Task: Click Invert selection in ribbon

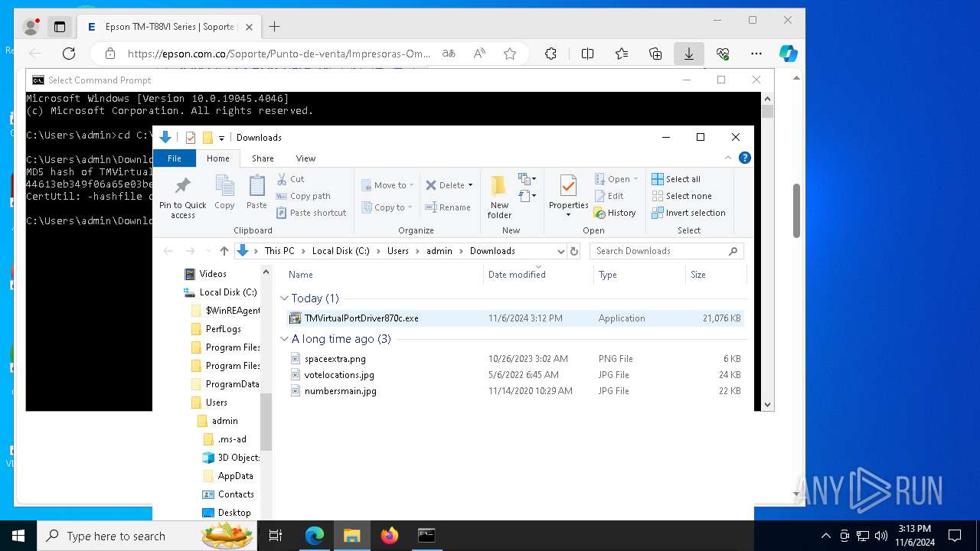Action: coord(688,213)
